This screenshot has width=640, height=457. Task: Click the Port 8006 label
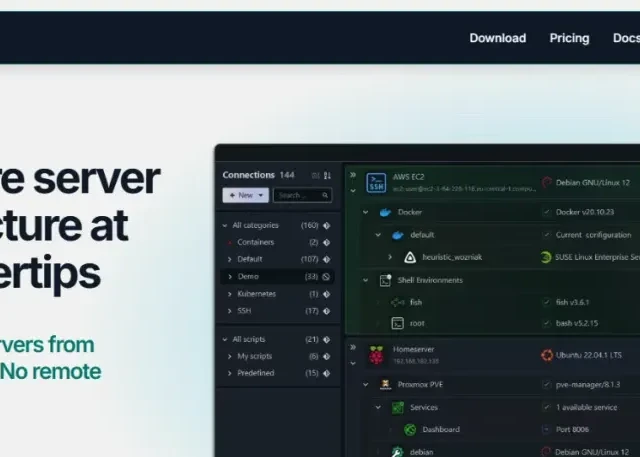[572, 430]
